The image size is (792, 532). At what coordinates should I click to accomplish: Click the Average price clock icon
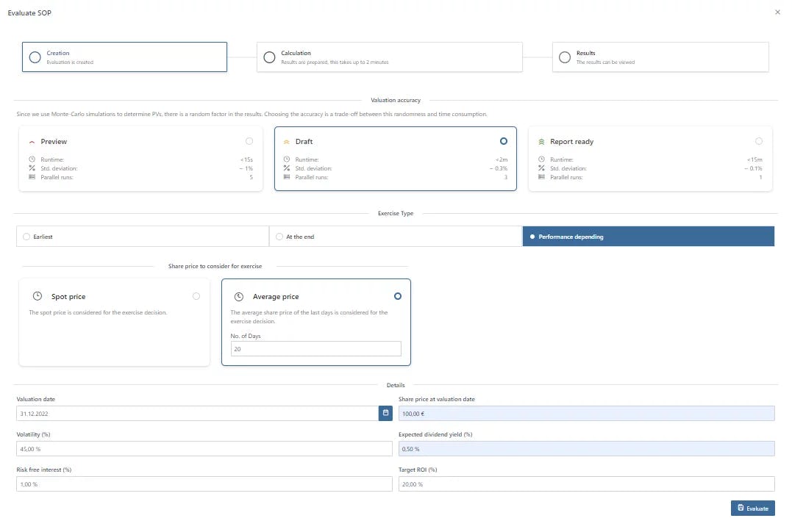pos(238,297)
